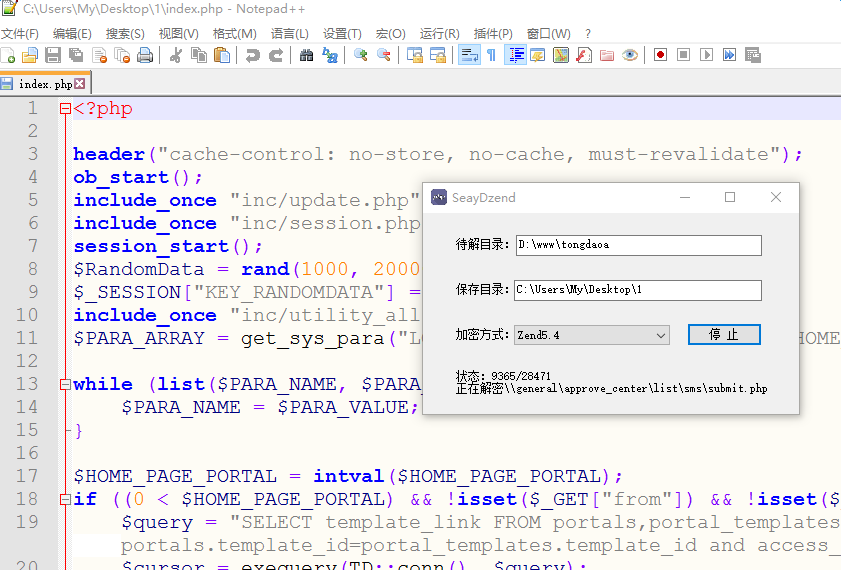Screen dimensions: 841x570
Task: Save the file with the floppy icon
Action: [x=53, y=55]
